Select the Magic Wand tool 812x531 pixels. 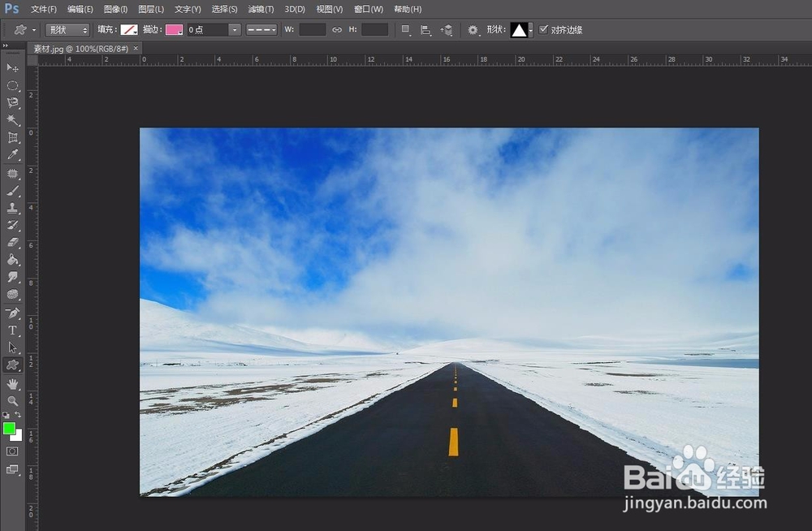(12, 120)
